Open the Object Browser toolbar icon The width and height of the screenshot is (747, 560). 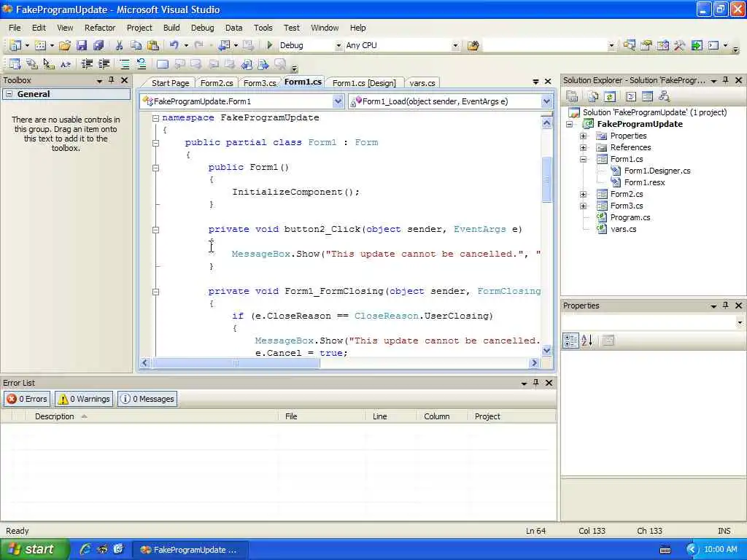tap(662, 45)
